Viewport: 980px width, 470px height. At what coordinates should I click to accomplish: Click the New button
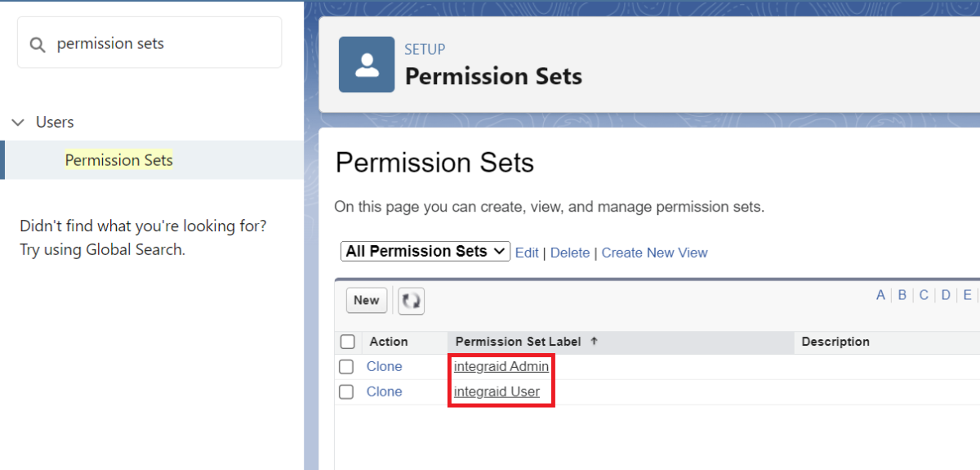coord(367,300)
